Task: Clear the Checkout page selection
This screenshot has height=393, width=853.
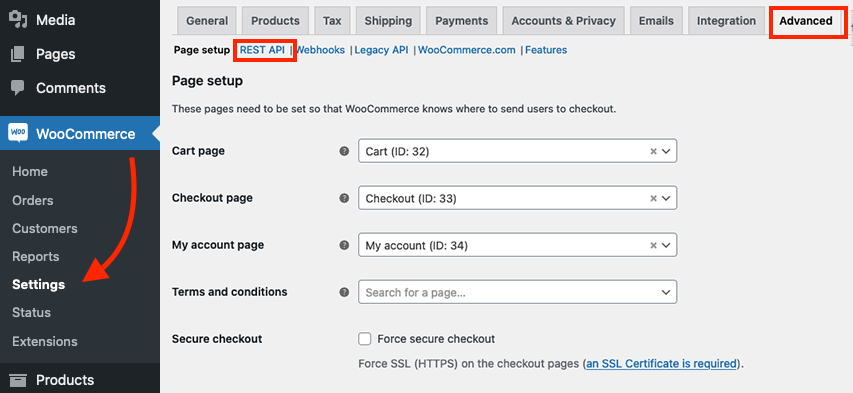Action: 653,199
